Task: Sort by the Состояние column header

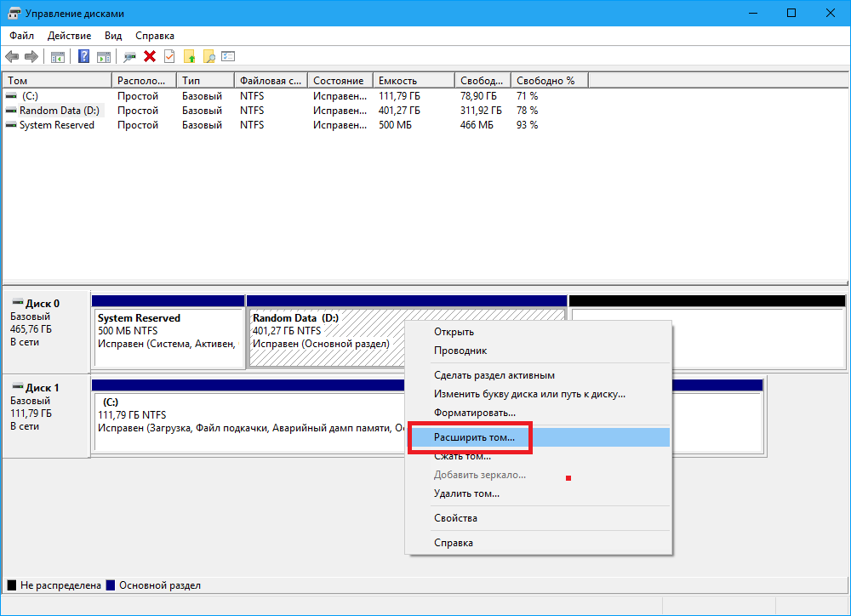Action: [x=340, y=80]
